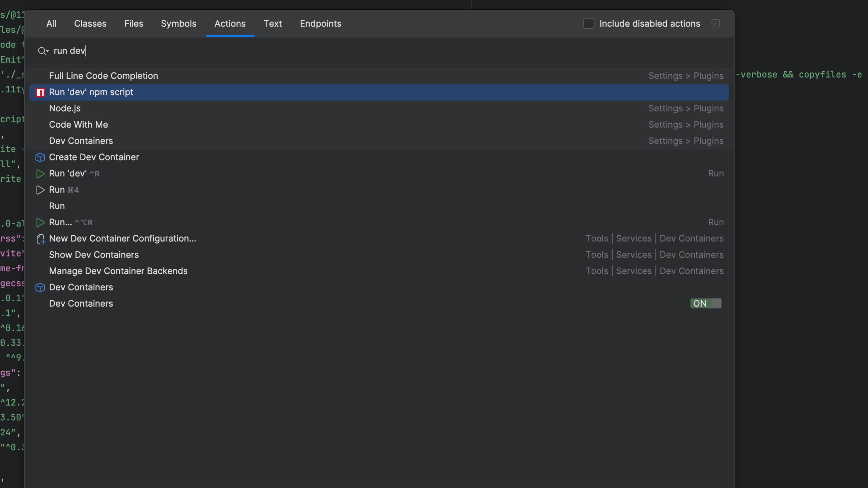Enable the Include disabled actions checkbox
The height and width of the screenshot is (488, 868).
click(x=588, y=23)
